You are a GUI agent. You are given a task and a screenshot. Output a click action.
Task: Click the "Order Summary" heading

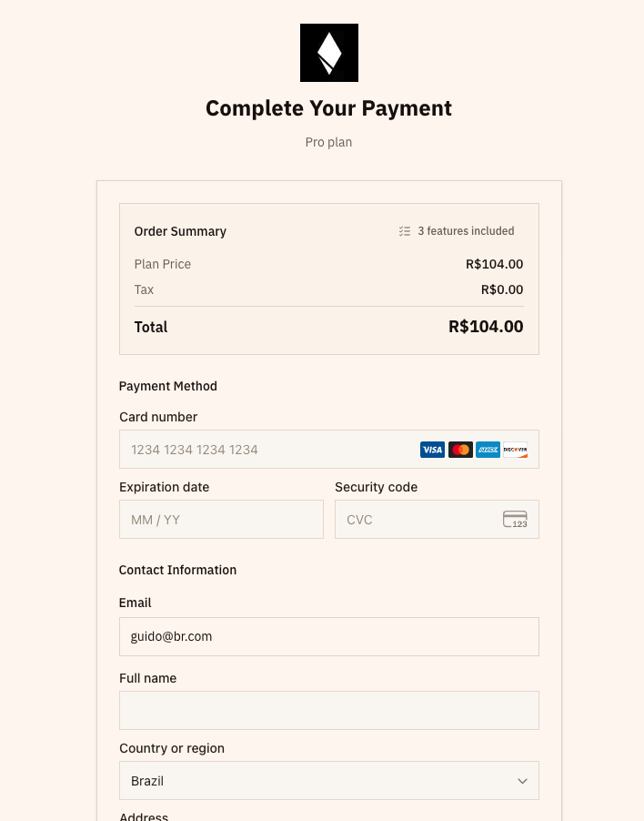point(180,231)
